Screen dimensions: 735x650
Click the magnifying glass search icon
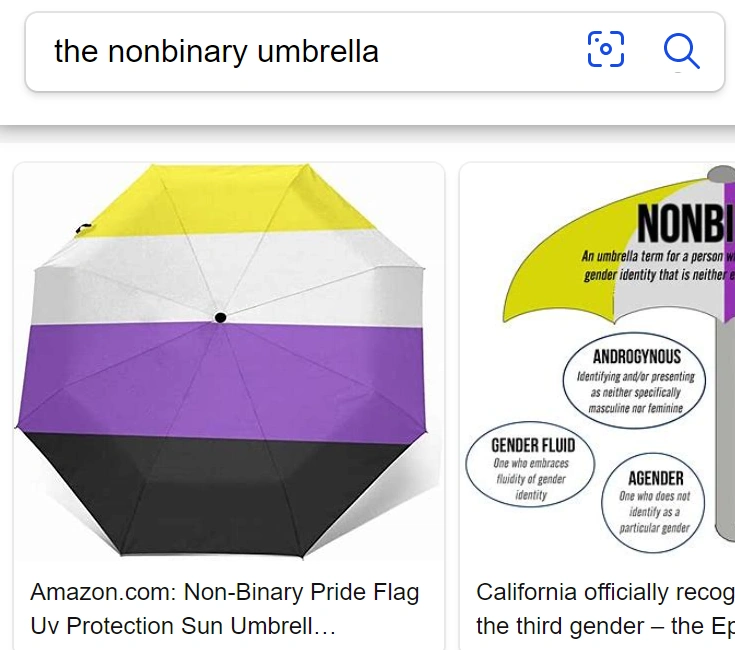coord(681,50)
